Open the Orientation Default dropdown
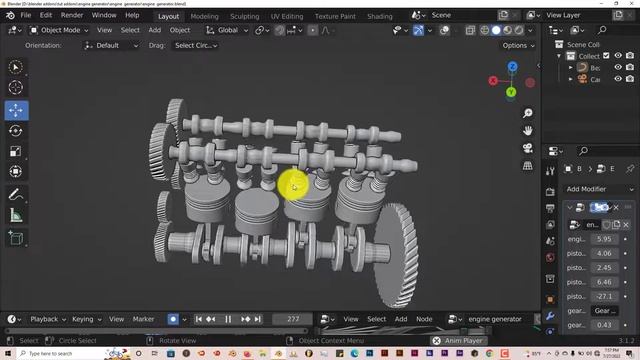 pyautogui.click(x=111, y=45)
